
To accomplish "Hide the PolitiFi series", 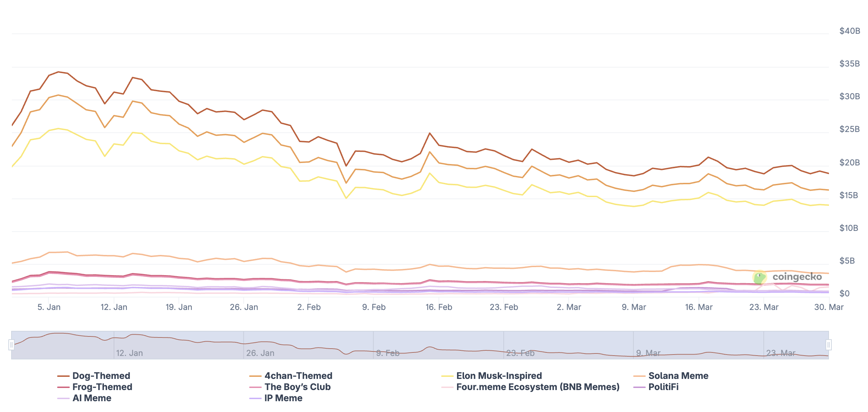I will coord(663,387).
